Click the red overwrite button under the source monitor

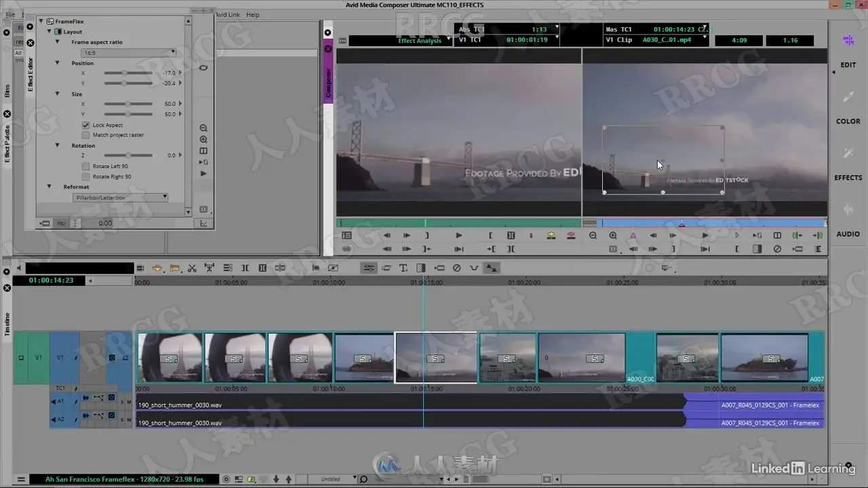pos(571,236)
